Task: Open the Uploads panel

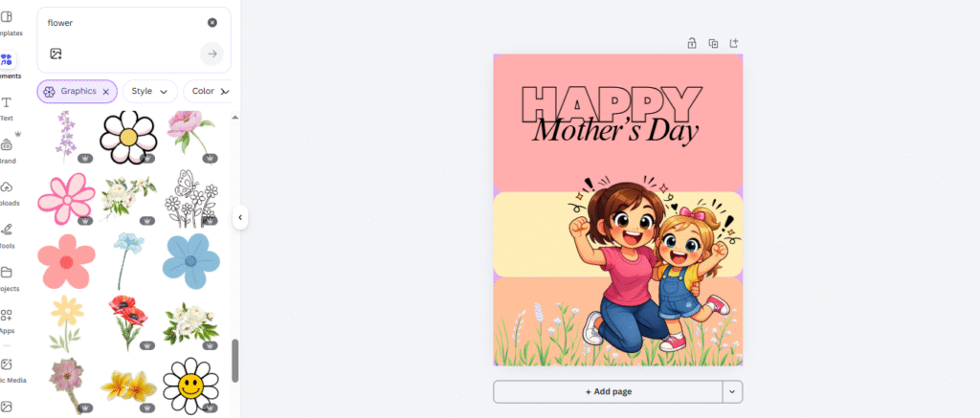Action: tap(7, 192)
